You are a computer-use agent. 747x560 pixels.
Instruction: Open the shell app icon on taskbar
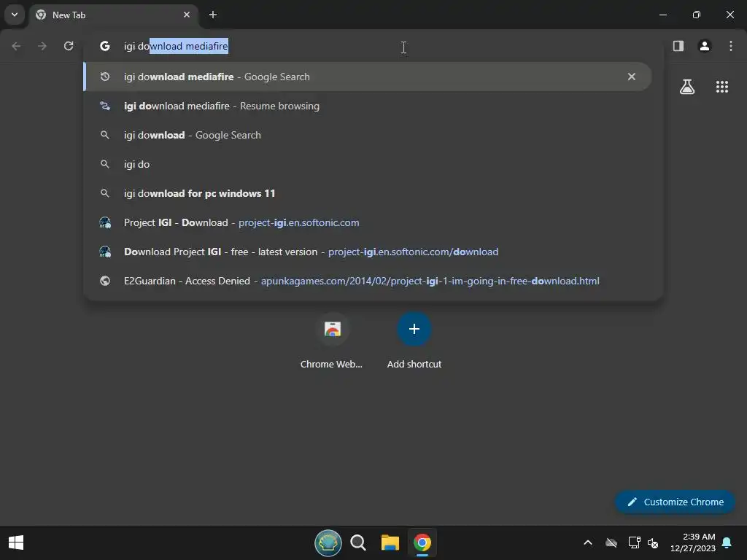(328, 542)
